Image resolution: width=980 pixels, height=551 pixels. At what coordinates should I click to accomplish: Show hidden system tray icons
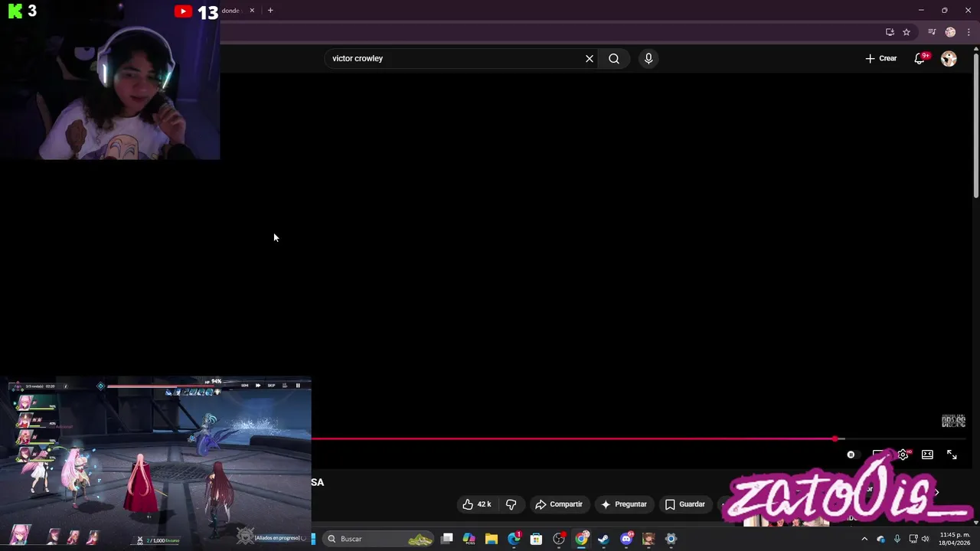click(x=864, y=539)
